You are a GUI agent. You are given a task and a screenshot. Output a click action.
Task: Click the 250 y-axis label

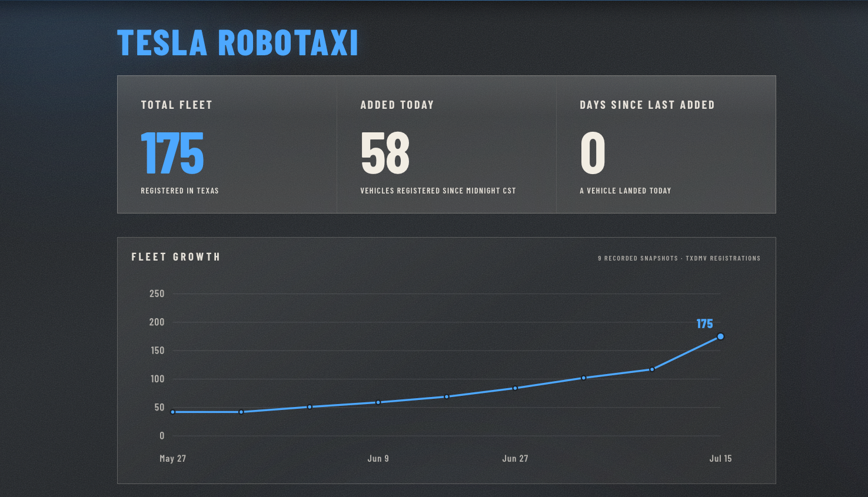click(x=157, y=293)
